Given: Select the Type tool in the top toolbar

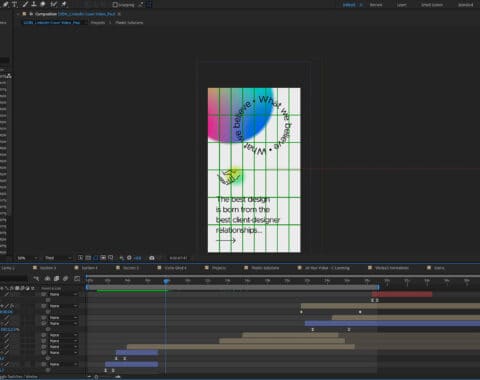Looking at the screenshot, I should 14,4.
